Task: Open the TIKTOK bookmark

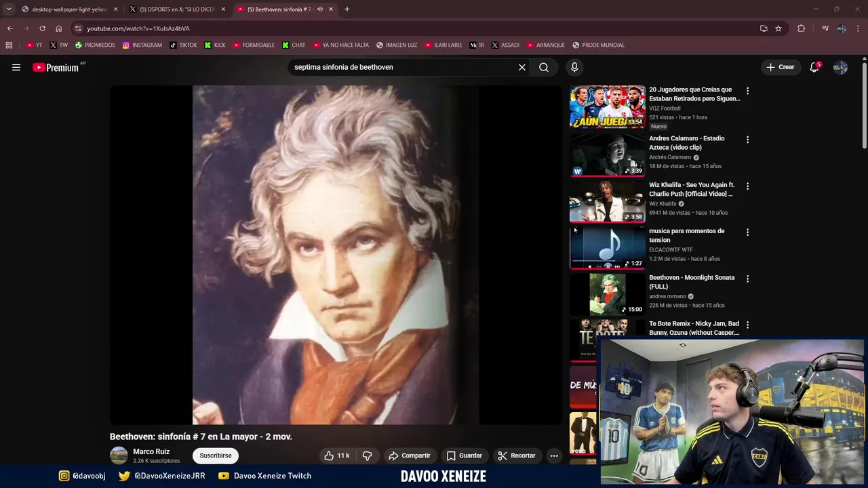Action: click(x=183, y=45)
